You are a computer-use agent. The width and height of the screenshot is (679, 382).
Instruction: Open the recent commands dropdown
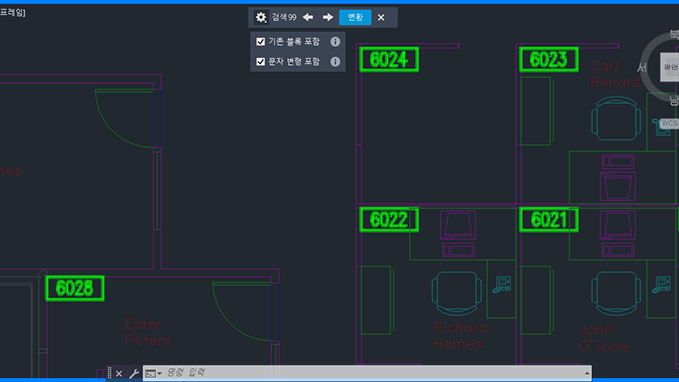[153, 373]
